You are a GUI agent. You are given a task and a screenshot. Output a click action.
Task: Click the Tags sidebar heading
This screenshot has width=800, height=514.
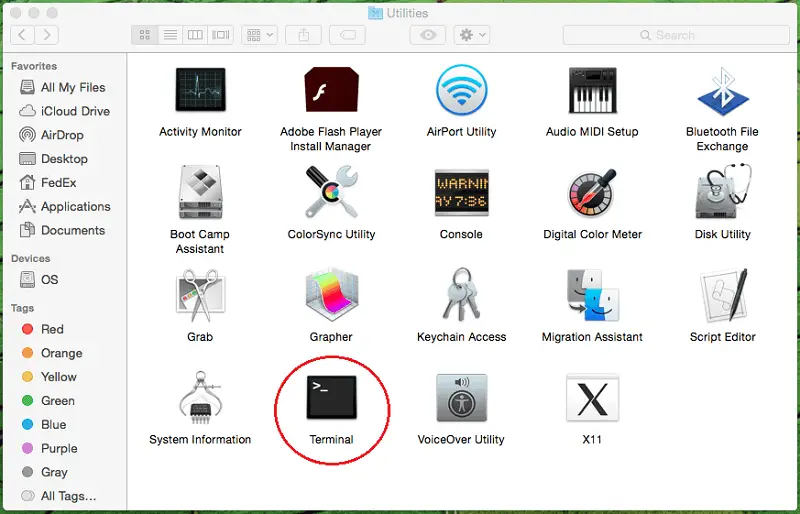point(22,308)
